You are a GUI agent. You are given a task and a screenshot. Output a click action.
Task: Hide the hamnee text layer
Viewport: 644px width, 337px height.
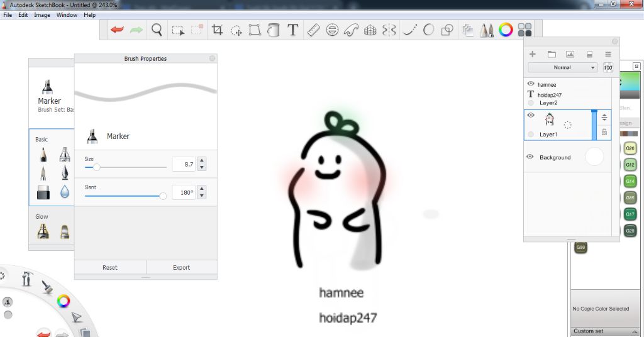tap(531, 84)
